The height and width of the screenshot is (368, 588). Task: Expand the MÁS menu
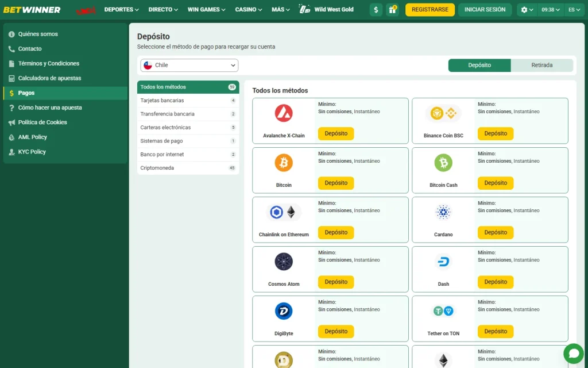(x=281, y=9)
